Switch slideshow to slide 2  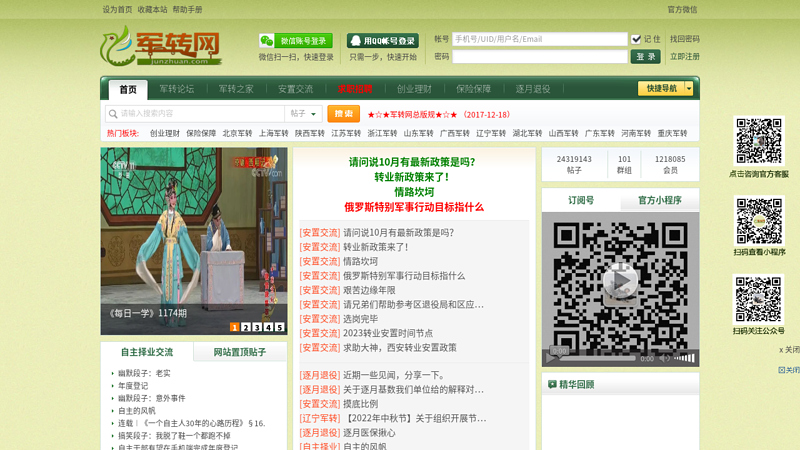(x=246, y=327)
